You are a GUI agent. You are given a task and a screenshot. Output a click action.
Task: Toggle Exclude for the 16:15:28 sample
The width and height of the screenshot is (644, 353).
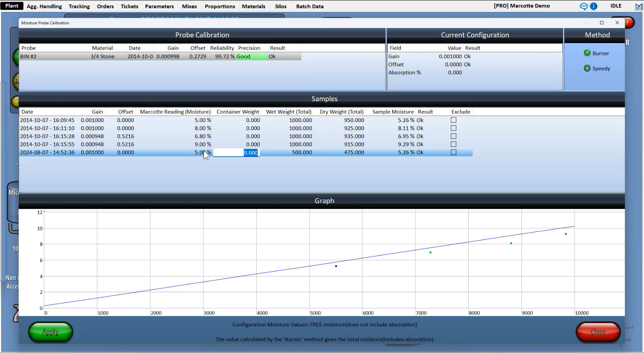454,136
